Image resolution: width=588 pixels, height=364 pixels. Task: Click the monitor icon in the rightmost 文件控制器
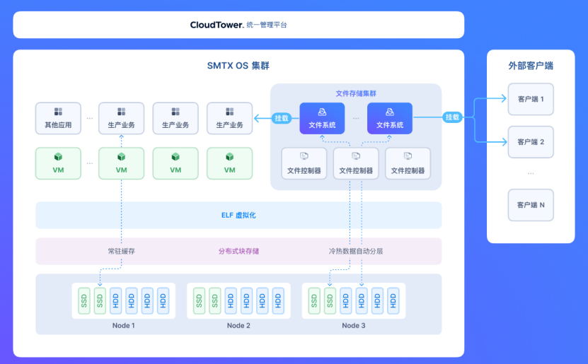pyautogui.click(x=408, y=156)
